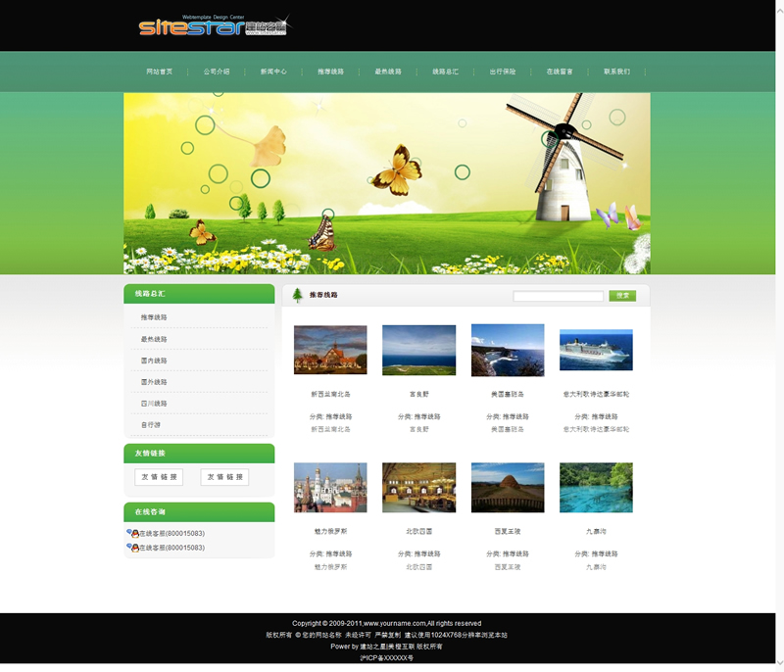The height and width of the screenshot is (672, 784).
Task: Open 新闻中心 from the navigation bar
Action: tap(273, 72)
